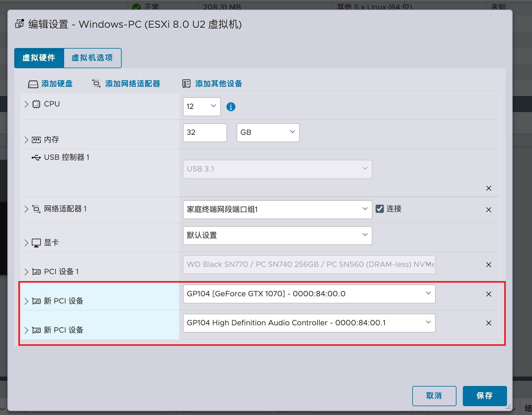Image resolution: width=532 pixels, height=415 pixels.
Task: Switch to the 虚拟机选项 tab
Action: (x=92, y=58)
